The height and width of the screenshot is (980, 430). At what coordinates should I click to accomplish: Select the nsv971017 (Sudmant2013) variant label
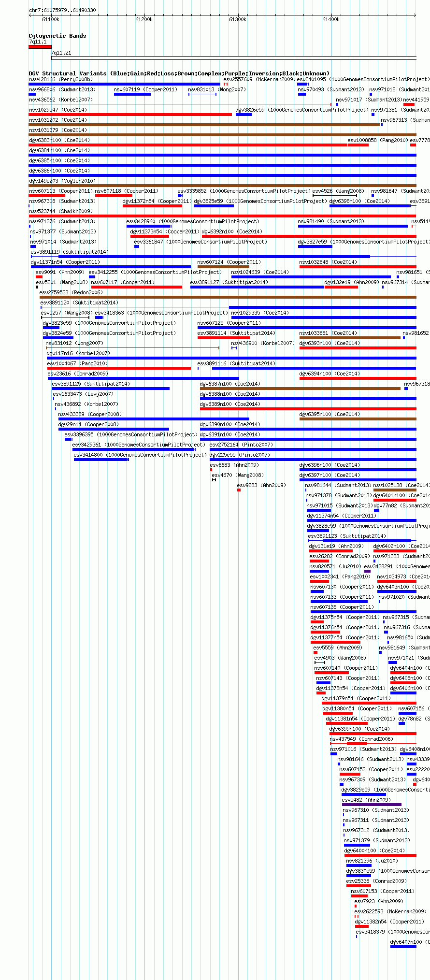point(369,100)
